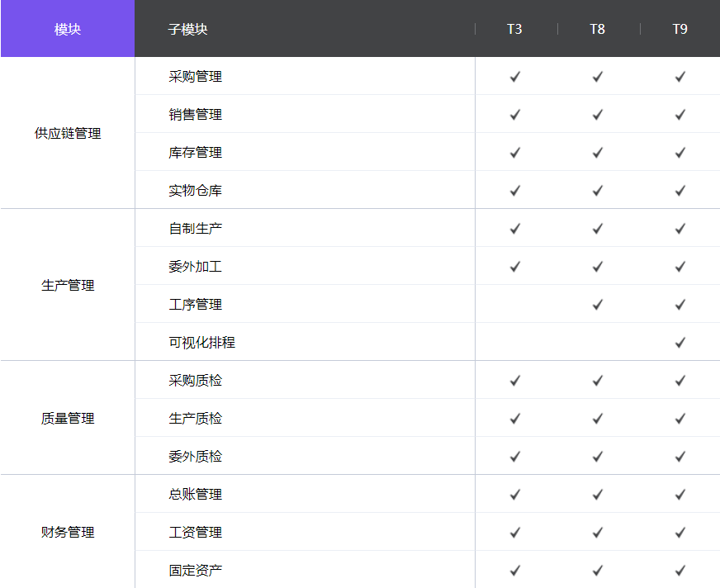Click the 供应链管理 module cell
Viewport: 720px width, 588px height.
point(68,133)
